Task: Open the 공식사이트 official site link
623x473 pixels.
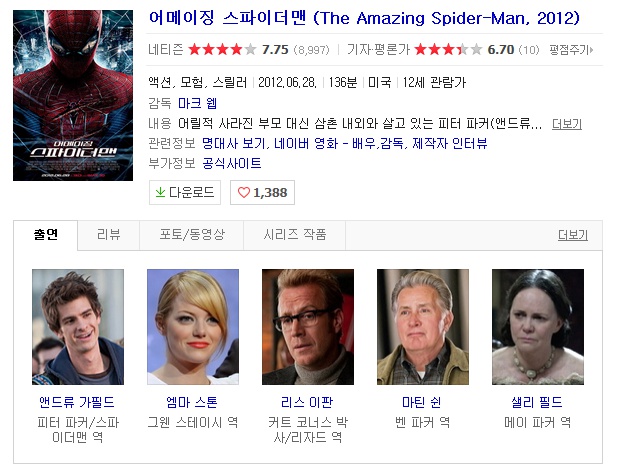Action: tap(232, 163)
